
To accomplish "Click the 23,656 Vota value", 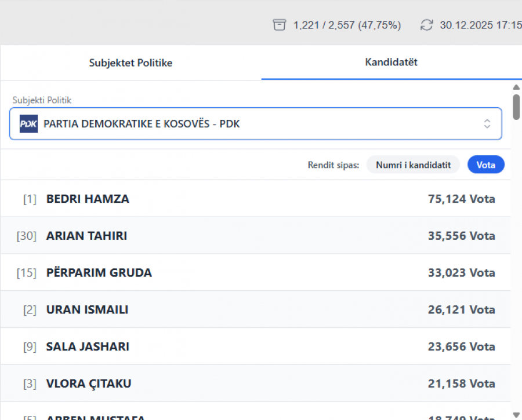I will [x=462, y=346].
